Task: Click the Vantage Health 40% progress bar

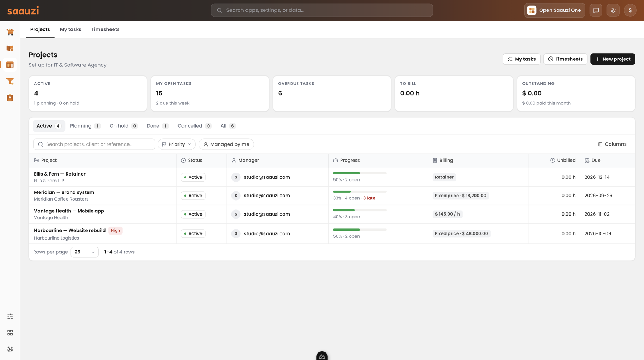Action: [360, 210]
